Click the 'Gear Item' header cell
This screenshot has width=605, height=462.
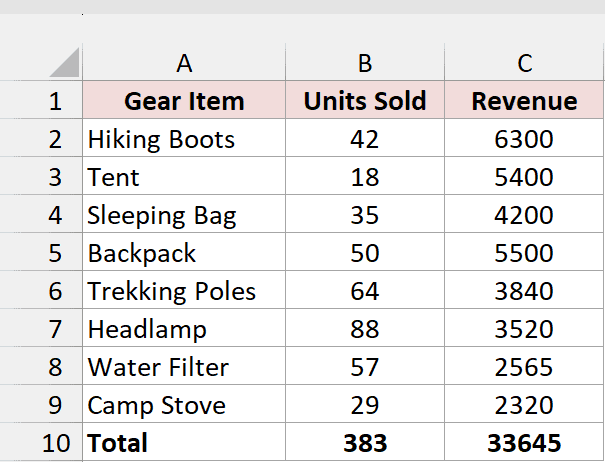tap(184, 100)
